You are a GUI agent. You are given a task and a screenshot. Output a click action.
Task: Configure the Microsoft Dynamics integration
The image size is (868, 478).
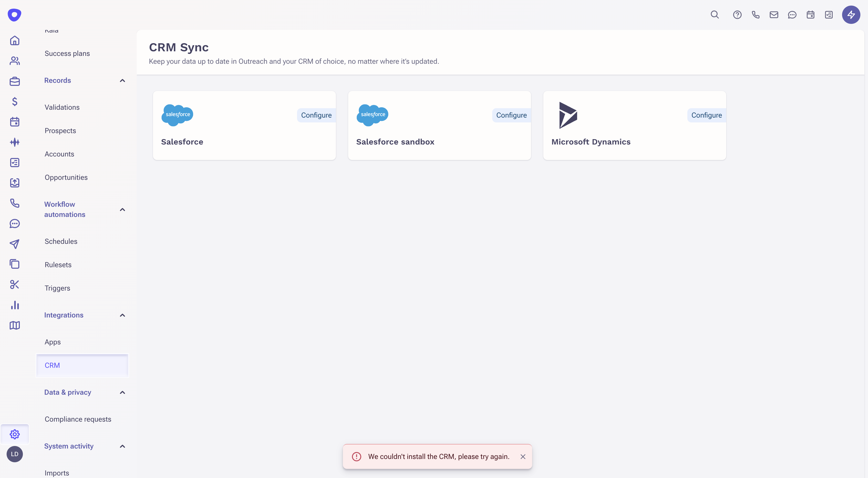pos(706,115)
